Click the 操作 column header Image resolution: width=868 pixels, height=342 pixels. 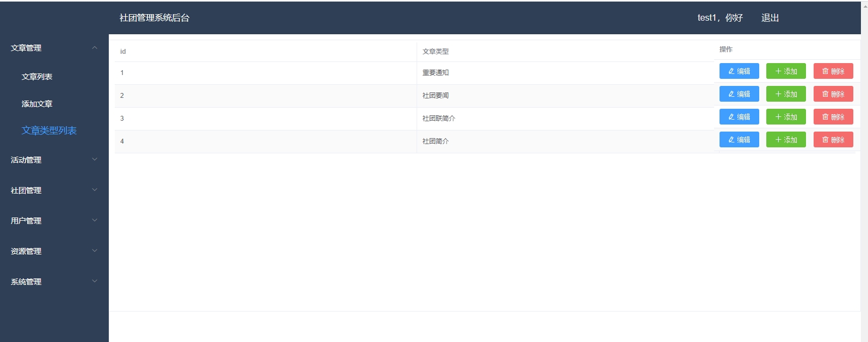click(x=786, y=49)
